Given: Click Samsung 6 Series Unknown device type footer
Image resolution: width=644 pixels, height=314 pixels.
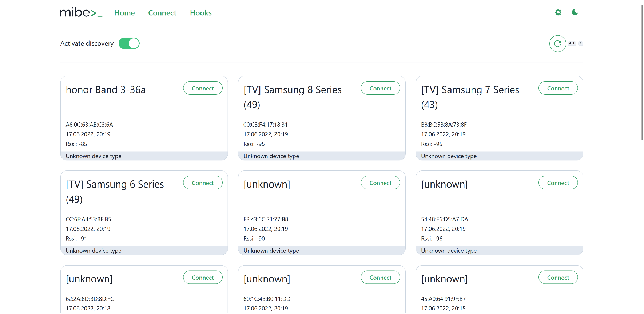Looking at the screenshot, I should tap(144, 251).
